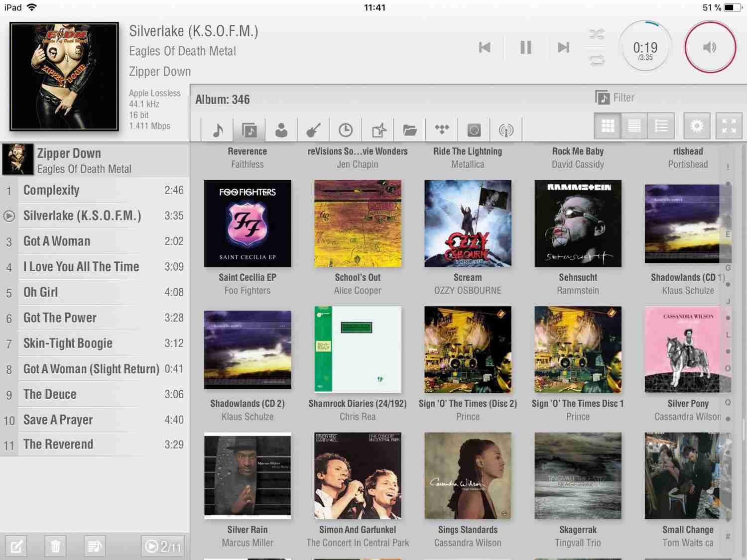Edit the play queue pencil icon
The image size is (747, 560).
point(16,547)
